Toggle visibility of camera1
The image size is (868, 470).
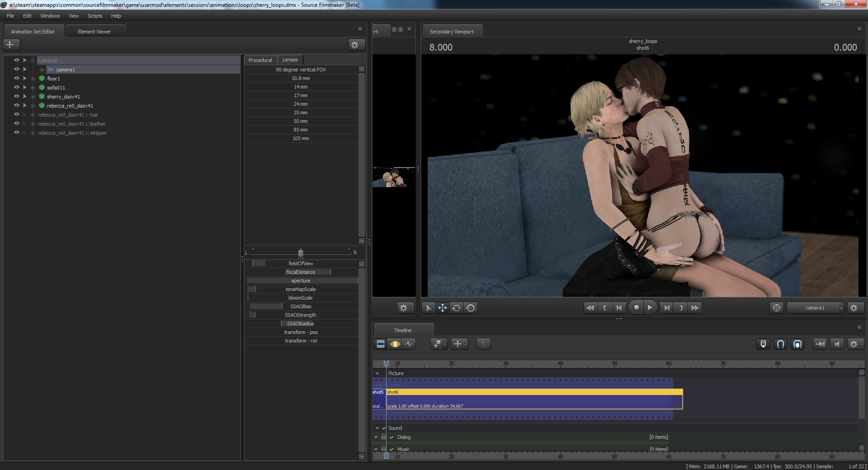click(x=17, y=69)
